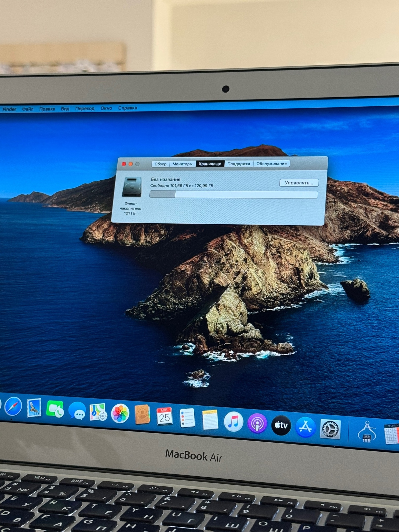The width and height of the screenshot is (399, 532).
Task: Open System Information in the Dock
Action: tap(367, 432)
